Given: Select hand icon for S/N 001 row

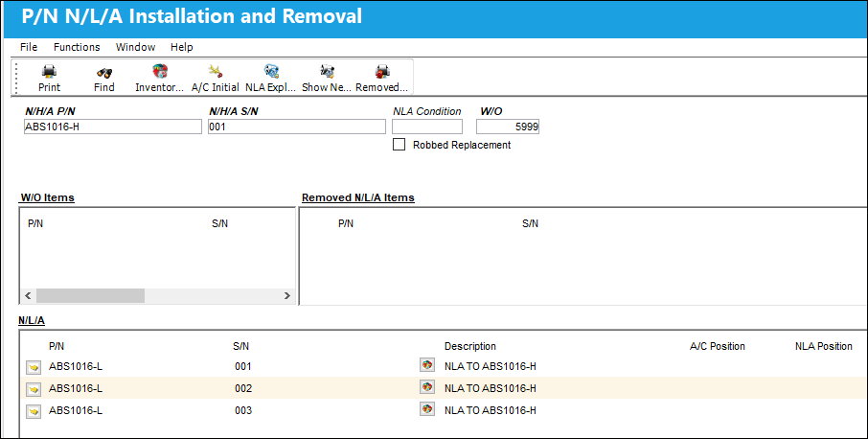Looking at the screenshot, I should click(x=34, y=367).
